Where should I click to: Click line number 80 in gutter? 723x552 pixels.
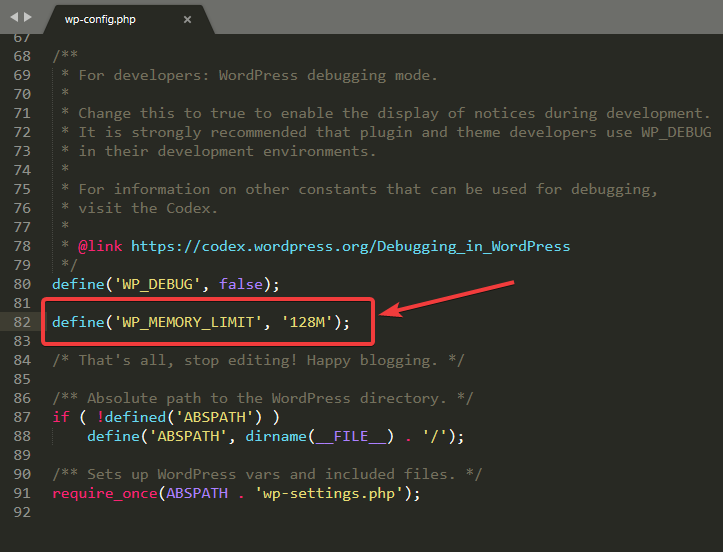pos(22,284)
